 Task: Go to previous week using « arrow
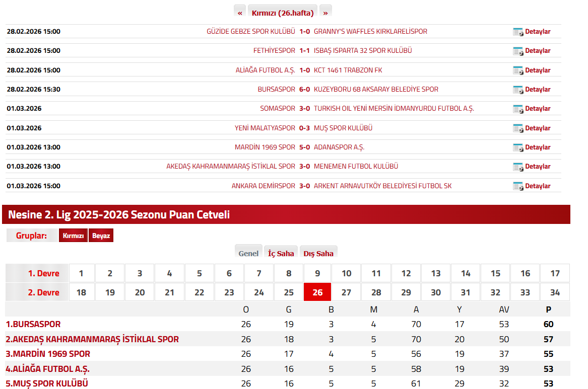(240, 13)
